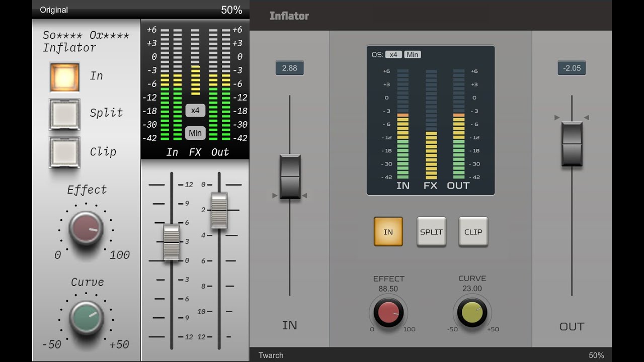Click the CURVE value 23.00
644x362 pixels.
472,289
